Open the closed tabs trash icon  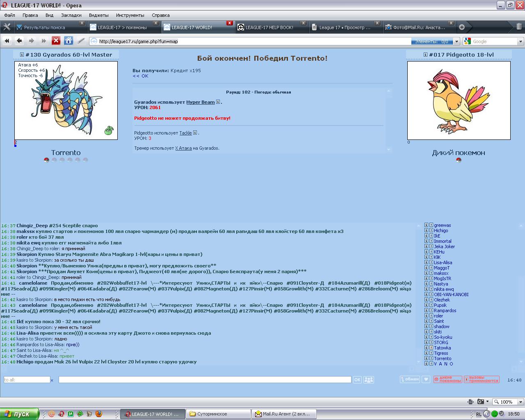pyautogui.click(x=519, y=27)
